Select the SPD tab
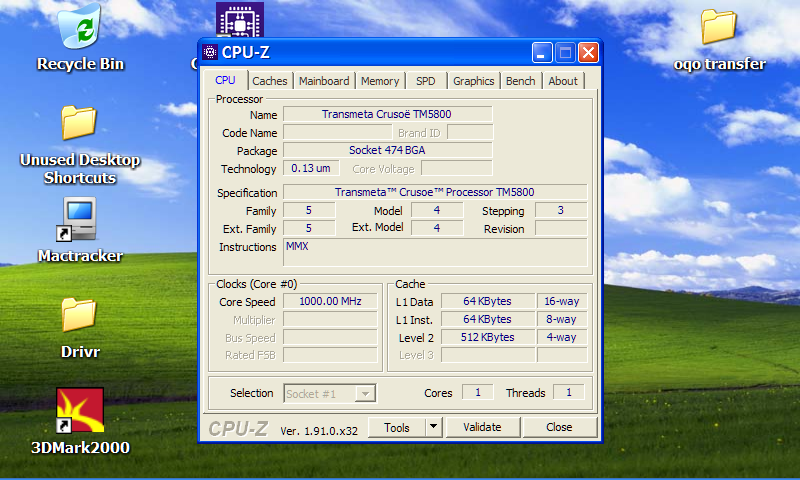This screenshot has height=480, width=800. (x=426, y=81)
